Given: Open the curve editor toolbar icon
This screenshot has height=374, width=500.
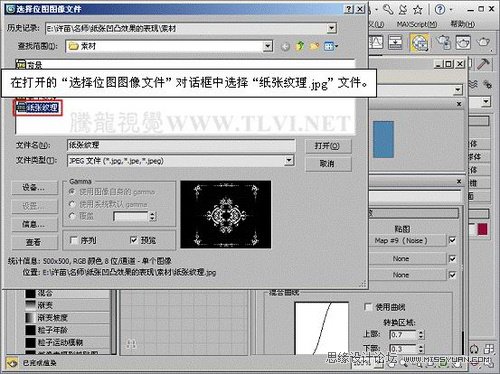Looking at the screenshot, I should [376, 43].
